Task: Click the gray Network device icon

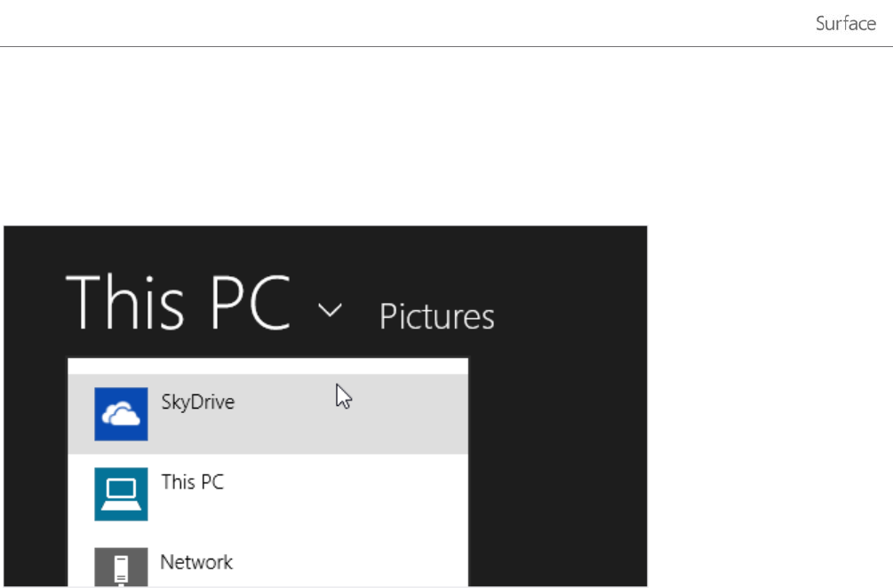Action: tap(121, 567)
